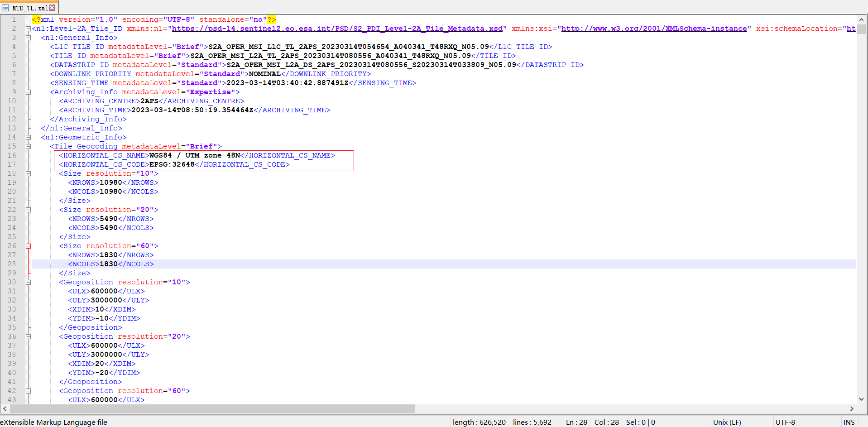Collapse the Geoposition resolution="60" fold marker
Screen dimensions: 868x427
click(28, 391)
